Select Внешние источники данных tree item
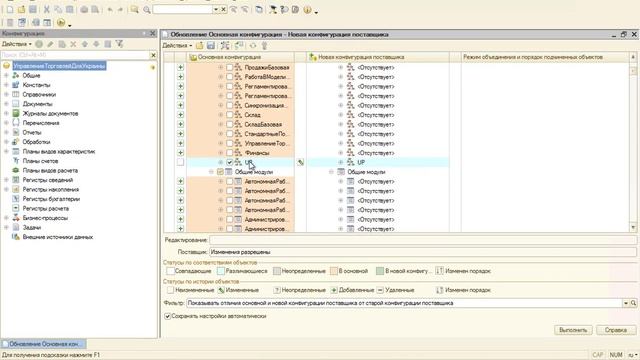Image resolution: width=640 pixels, height=360 pixels. pos(58,237)
